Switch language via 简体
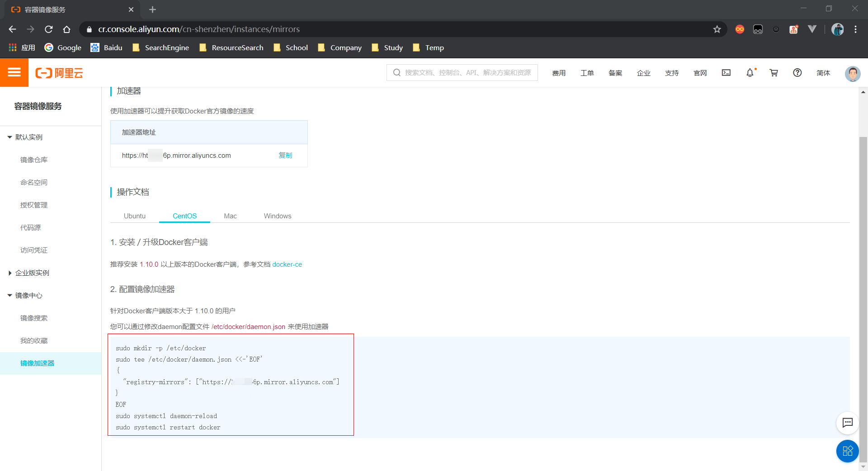The width and height of the screenshot is (868, 471). 823,73
